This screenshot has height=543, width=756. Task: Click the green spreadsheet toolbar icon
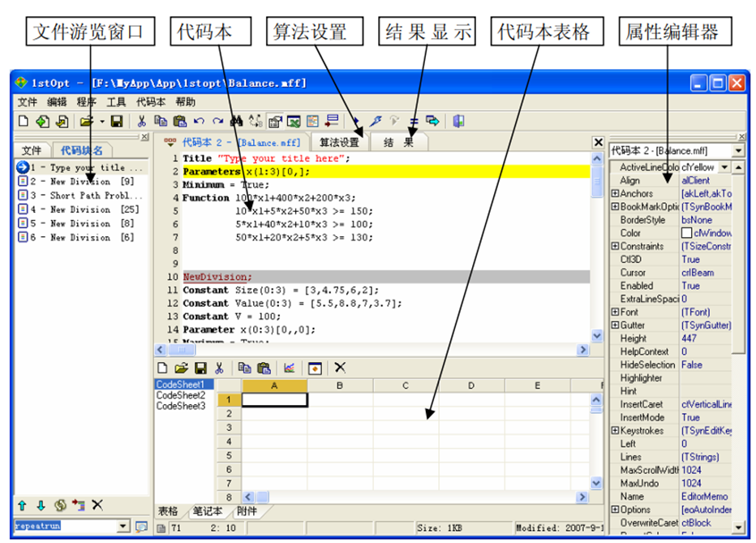[x=294, y=121]
